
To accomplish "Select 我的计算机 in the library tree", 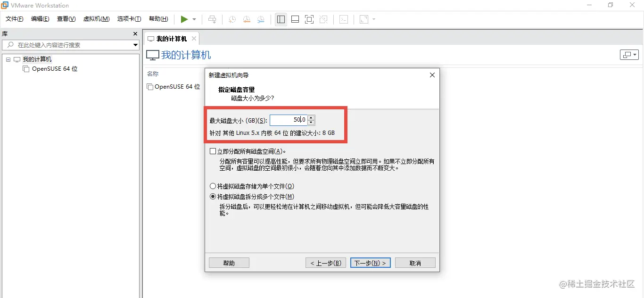I will tap(37, 59).
